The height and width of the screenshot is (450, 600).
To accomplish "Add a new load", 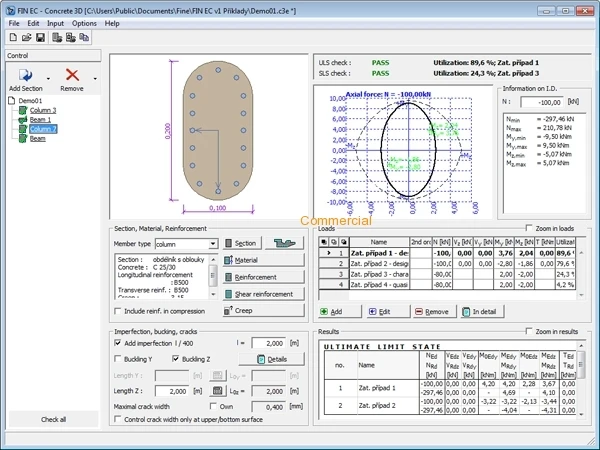I will point(340,311).
